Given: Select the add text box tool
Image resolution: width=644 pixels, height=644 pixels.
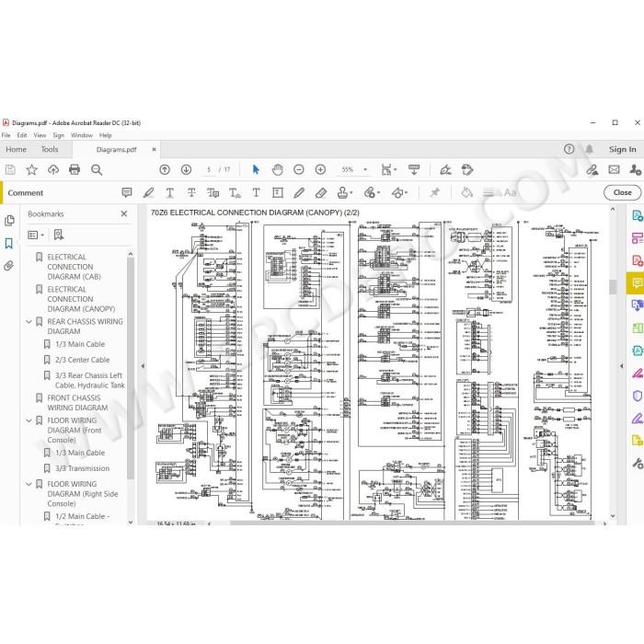Looking at the screenshot, I should pos(278,192).
